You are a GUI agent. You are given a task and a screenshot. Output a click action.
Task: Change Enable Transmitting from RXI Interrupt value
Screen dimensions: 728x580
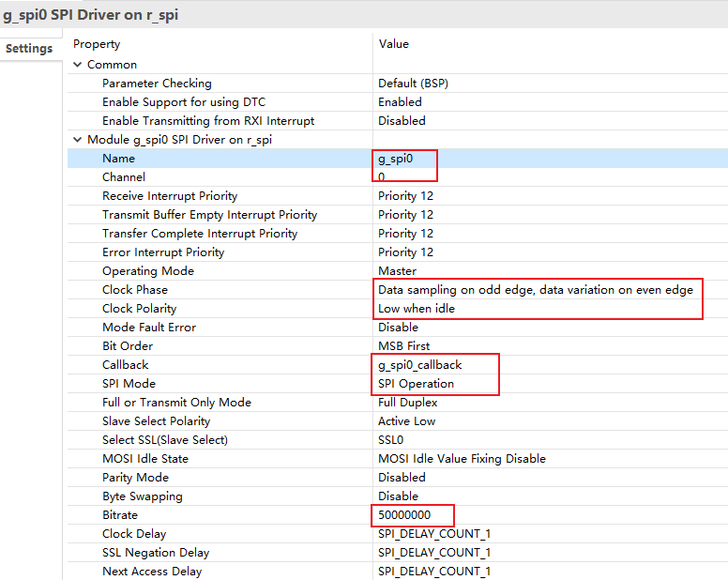(x=402, y=121)
